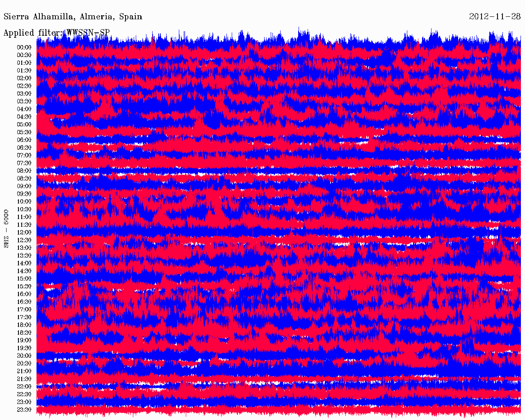Select the 14:00 time label
Screen dimensions: 525x420
coord(24,263)
